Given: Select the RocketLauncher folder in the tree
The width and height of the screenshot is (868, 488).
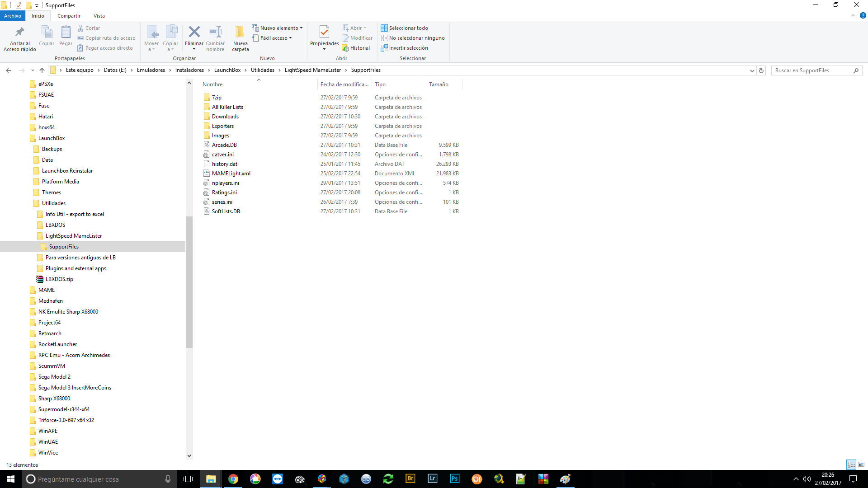Looking at the screenshot, I should [57, 344].
